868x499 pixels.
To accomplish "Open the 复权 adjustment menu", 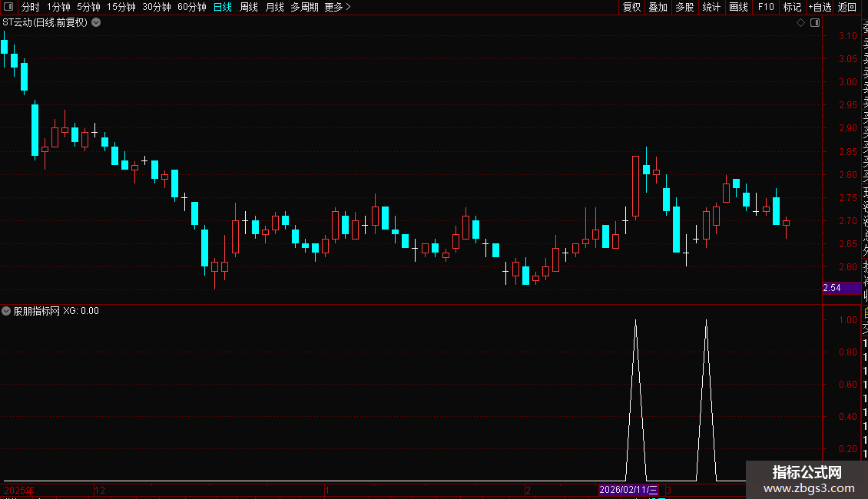I will [x=631, y=7].
